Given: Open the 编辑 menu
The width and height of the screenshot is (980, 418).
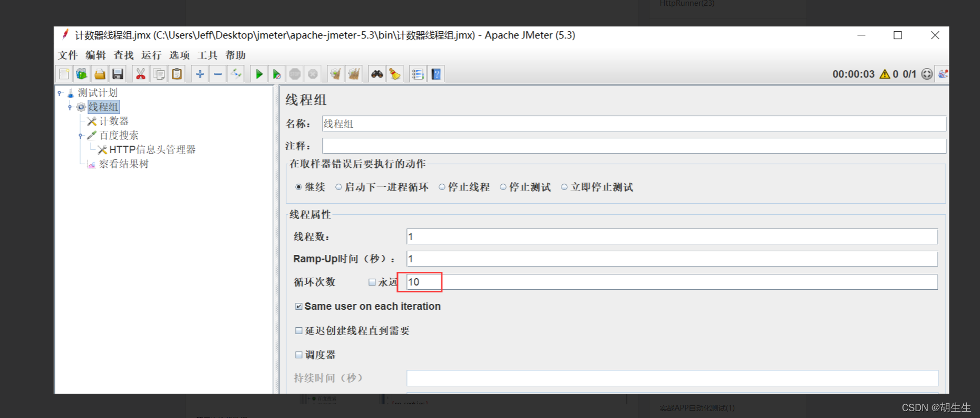Looking at the screenshot, I should pos(96,55).
